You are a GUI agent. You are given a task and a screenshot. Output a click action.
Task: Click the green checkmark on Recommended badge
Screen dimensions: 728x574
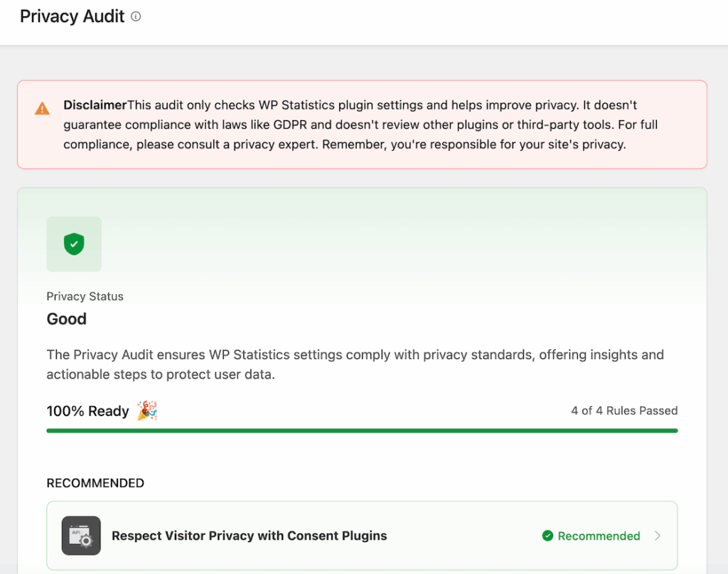click(547, 536)
